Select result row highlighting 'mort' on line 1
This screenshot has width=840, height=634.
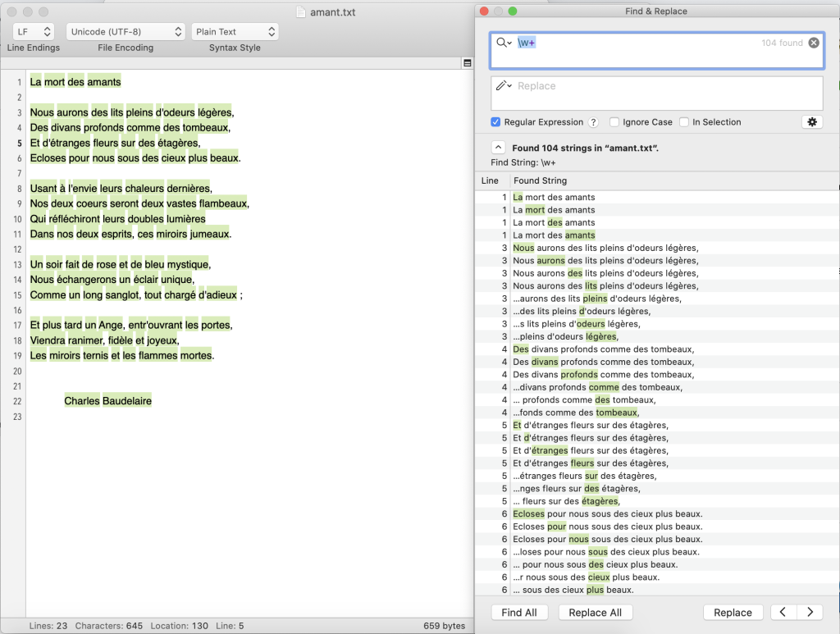pos(656,210)
